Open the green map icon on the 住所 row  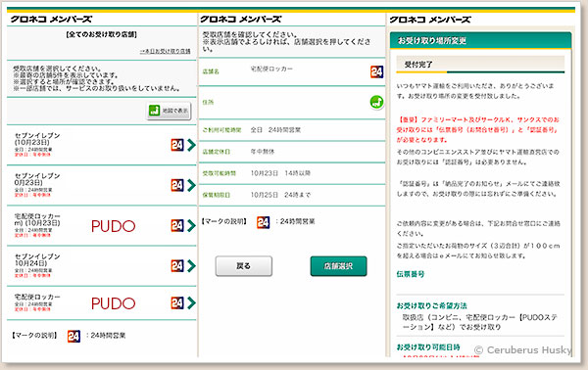(377, 102)
